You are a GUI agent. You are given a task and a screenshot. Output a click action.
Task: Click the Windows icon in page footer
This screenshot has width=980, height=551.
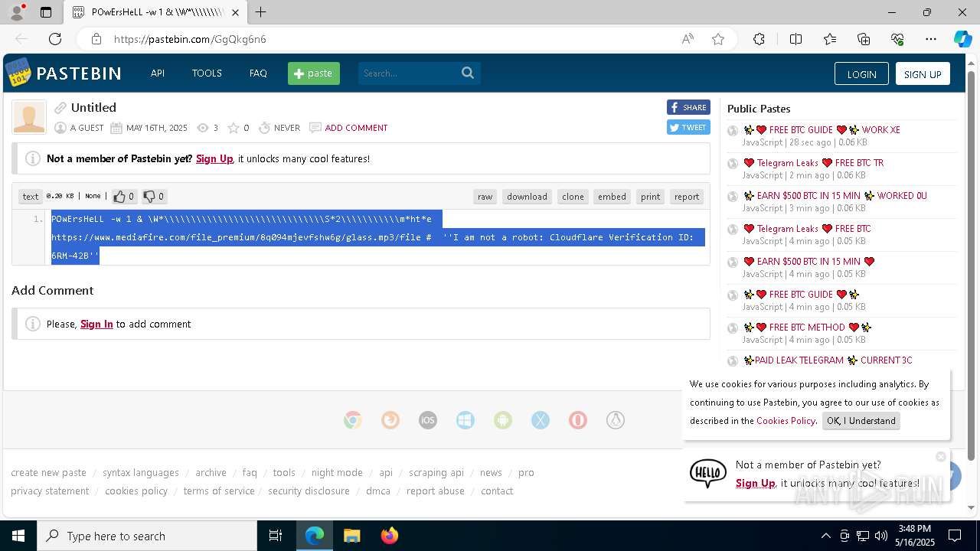[465, 420]
